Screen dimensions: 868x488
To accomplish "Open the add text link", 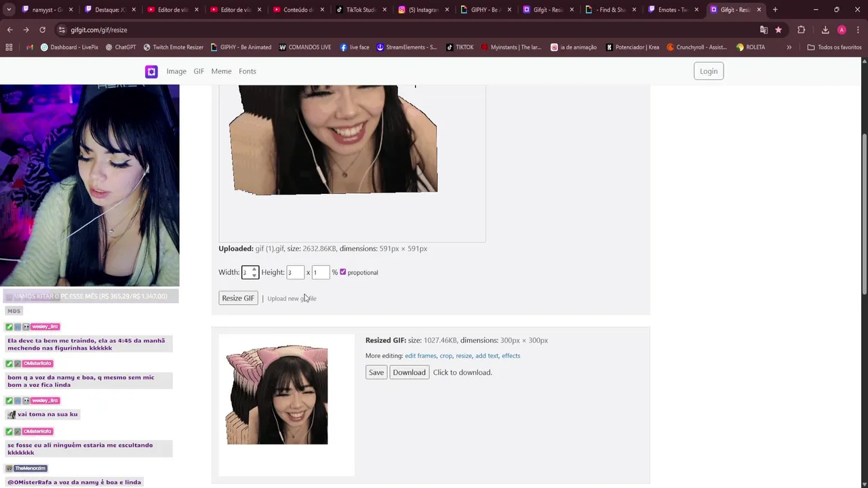I will [487, 356].
